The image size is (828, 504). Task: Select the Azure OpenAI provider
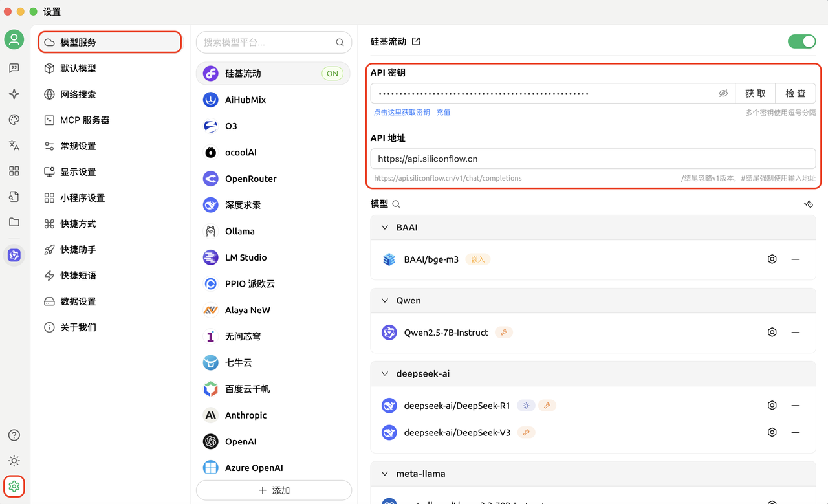(273, 468)
